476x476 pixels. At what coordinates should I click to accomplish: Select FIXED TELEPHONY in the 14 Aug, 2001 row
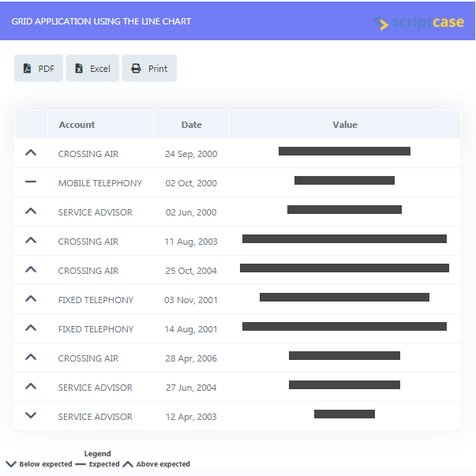click(96, 329)
